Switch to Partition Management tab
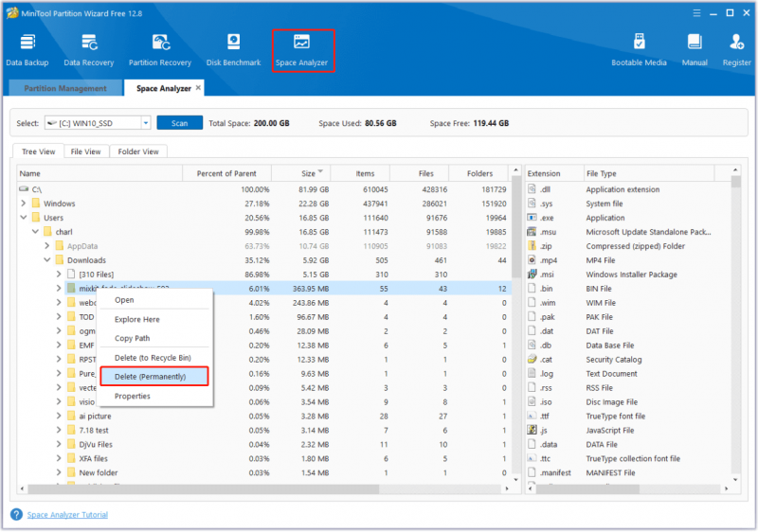Image resolution: width=758 pixels, height=532 pixels. pos(65,88)
